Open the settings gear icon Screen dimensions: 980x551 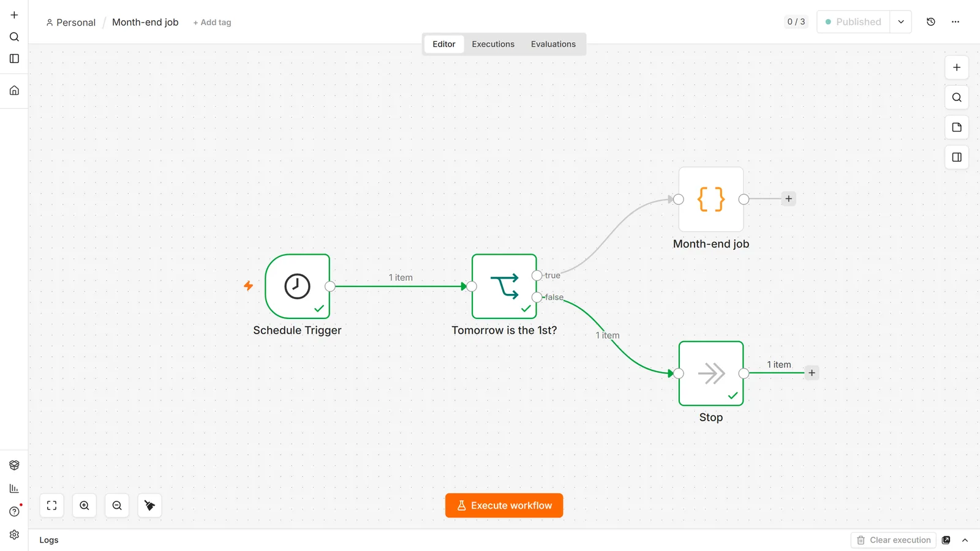tap(14, 534)
